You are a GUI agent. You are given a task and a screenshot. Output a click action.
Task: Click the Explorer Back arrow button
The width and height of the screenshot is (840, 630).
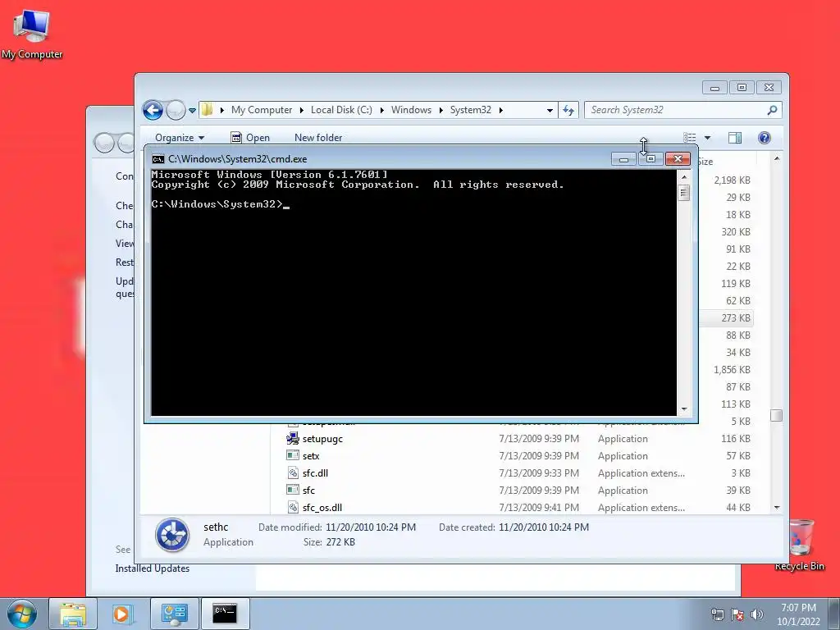click(153, 111)
